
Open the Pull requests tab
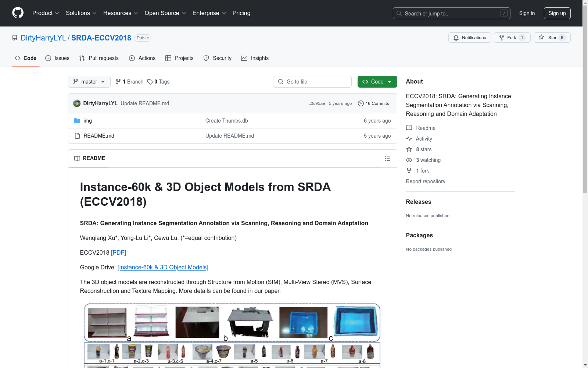[99, 58]
